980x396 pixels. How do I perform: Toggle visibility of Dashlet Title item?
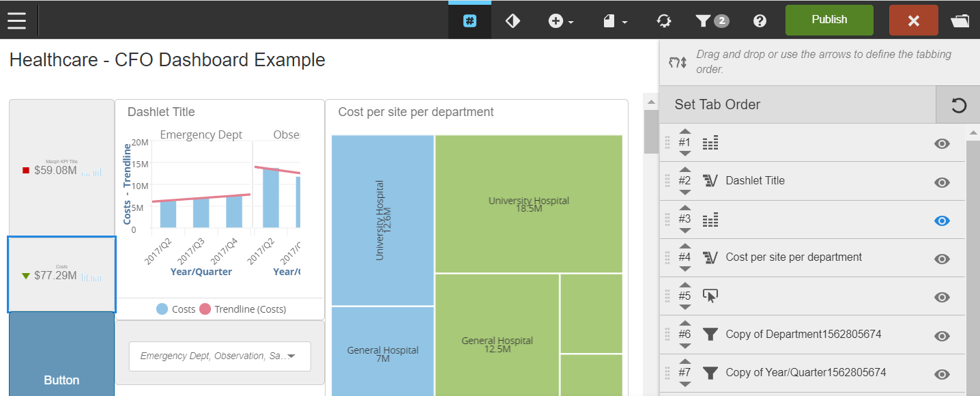(942, 182)
